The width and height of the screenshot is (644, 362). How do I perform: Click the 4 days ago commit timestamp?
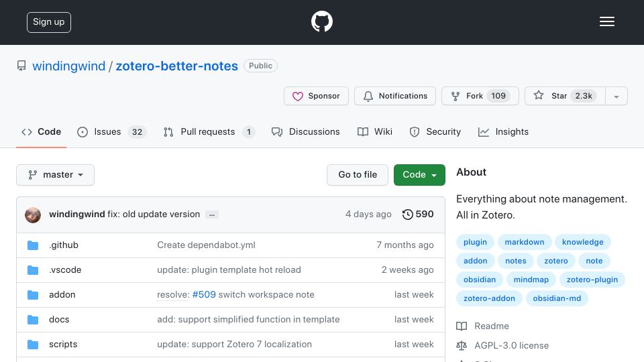(x=368, y=215)
